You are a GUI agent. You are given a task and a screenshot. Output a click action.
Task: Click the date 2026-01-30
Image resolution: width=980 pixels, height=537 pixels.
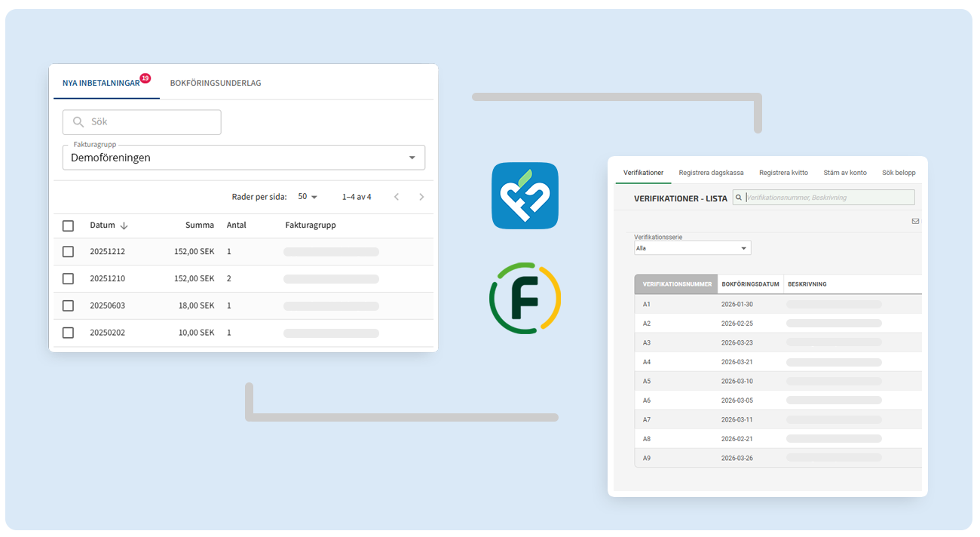737,304
